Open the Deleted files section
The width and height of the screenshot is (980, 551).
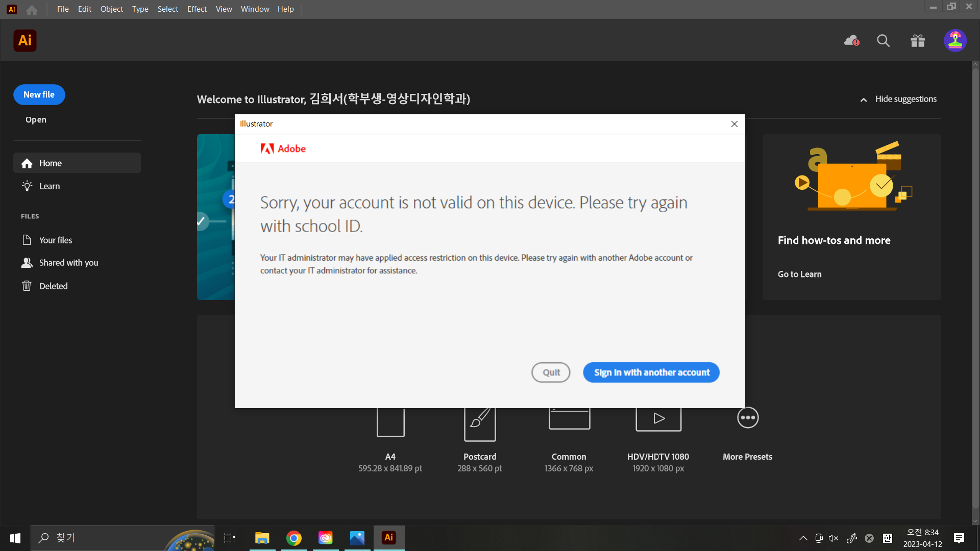pos(54,286)
